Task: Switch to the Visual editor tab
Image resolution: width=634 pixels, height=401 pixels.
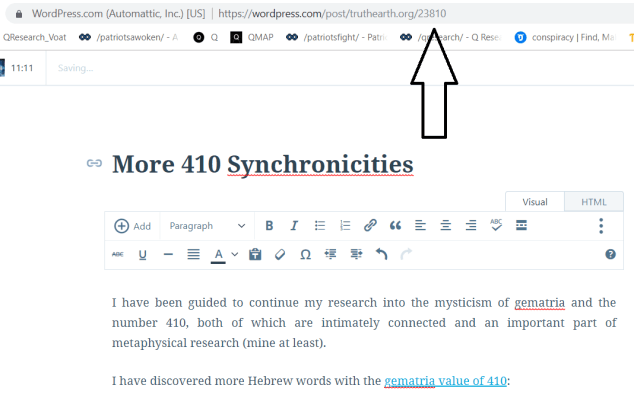Action: click(536, 202)
